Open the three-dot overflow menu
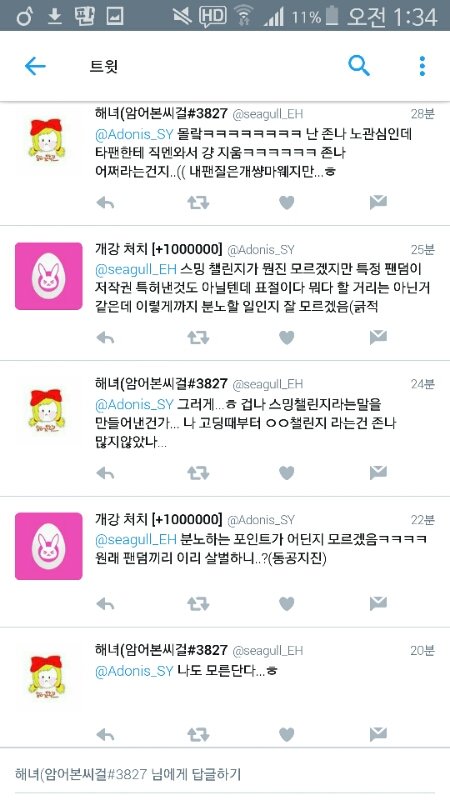 (422, 66)
